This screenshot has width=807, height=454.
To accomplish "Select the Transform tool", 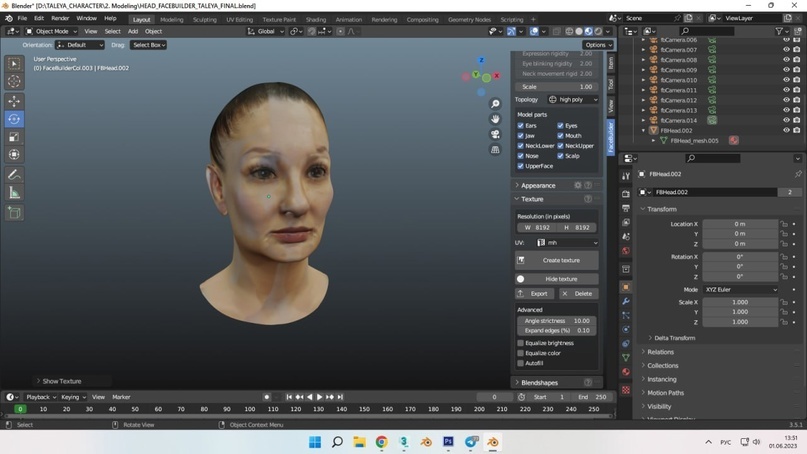I will click(14, 154).
